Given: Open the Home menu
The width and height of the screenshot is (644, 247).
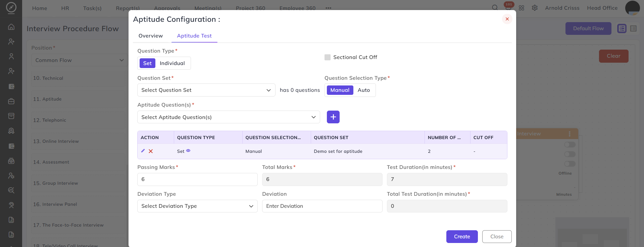Looking at the screenshot, I should click(x=40, y=8).
